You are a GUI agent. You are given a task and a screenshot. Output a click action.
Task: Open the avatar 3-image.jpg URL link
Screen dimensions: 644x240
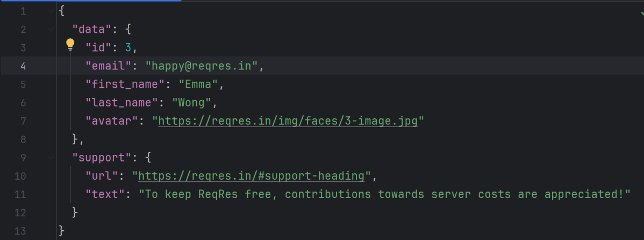pyautogui.click(x=288, y=121)
